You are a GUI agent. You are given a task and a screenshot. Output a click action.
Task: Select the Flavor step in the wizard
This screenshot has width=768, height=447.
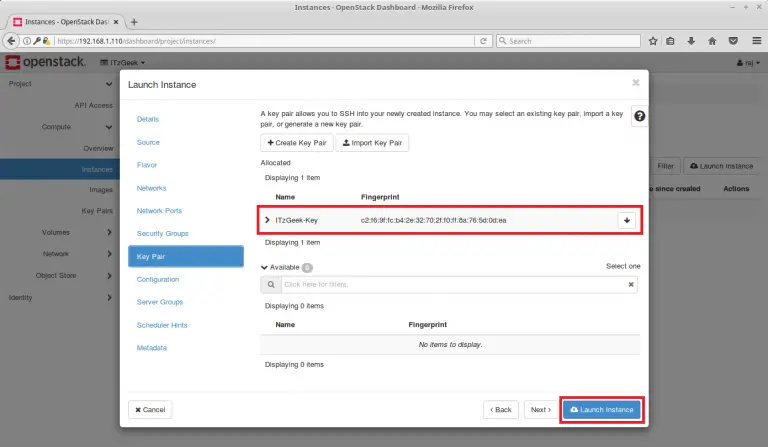point(147,165)
